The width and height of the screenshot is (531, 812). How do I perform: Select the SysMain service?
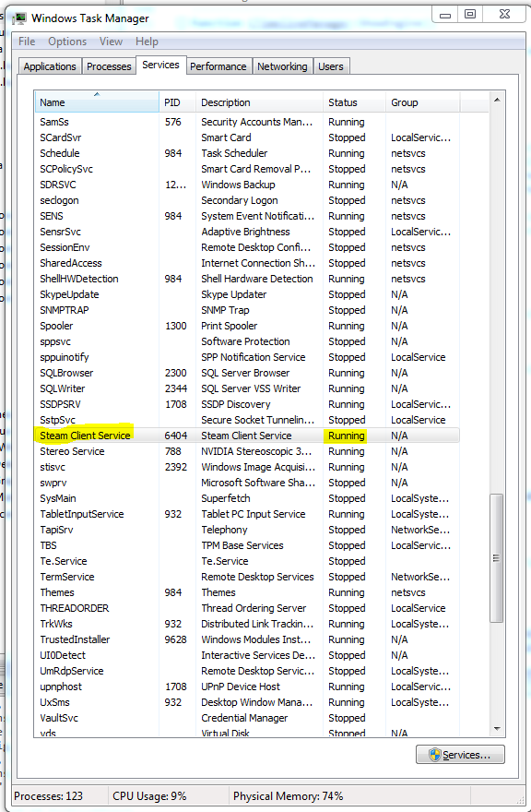[x=247, y=498]
